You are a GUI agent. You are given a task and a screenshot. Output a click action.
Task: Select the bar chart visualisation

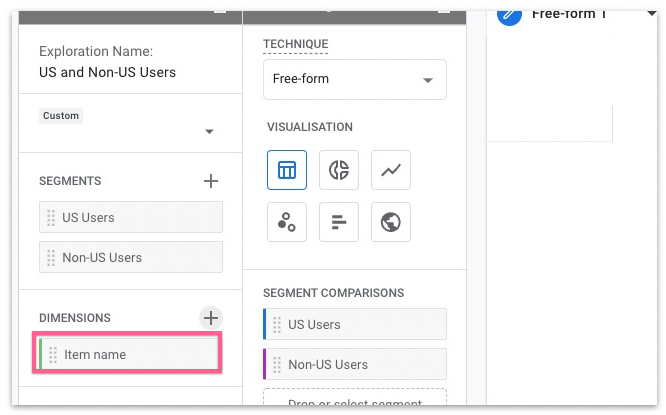tap(339, 222)
